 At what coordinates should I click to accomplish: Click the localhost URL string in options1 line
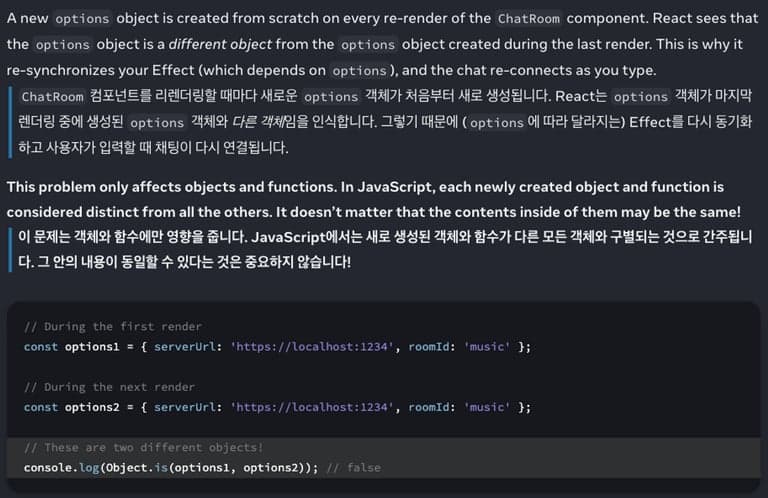point(313,346)
